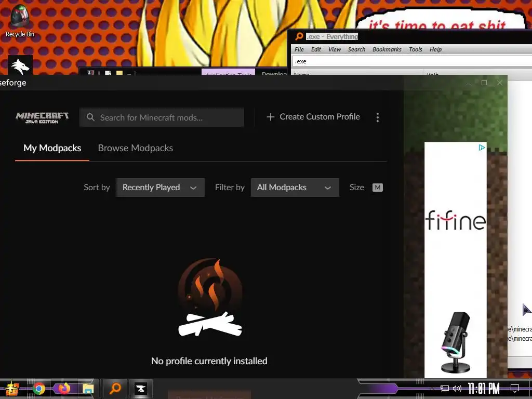
Task: Switch to the CurseForge taskbar icon
Action: pyautogui.click(x=140, y=389)
